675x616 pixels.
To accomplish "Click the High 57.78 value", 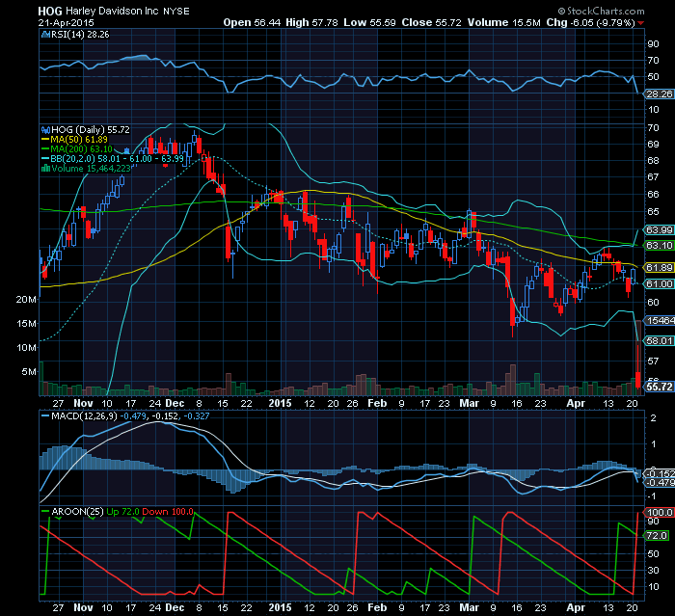I will 311,23.
